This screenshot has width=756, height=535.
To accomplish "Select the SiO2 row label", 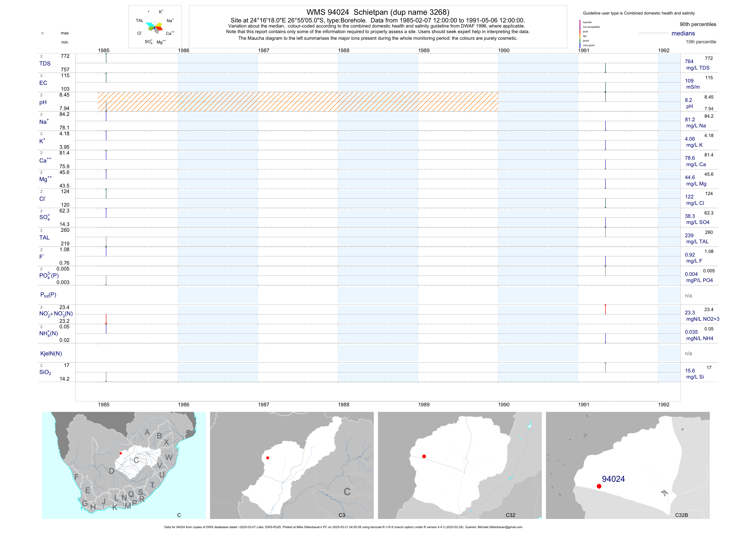I will [x=45, y=372].
